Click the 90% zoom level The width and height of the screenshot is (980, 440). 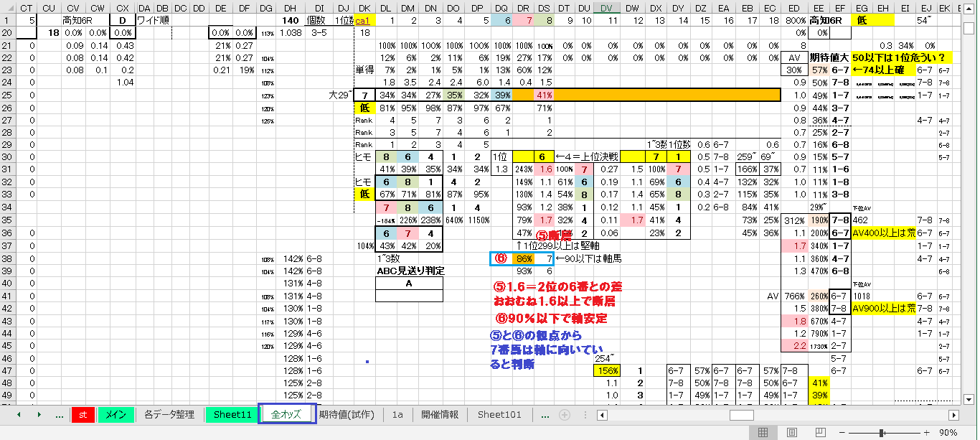click(x=948, y=433)
